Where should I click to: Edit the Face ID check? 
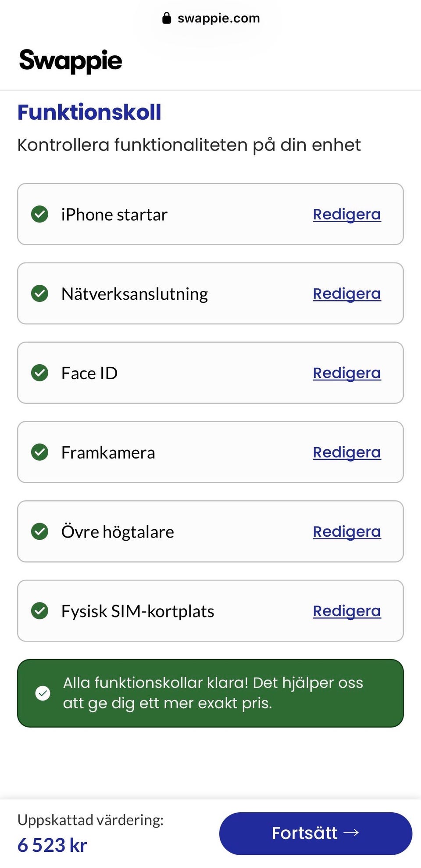point(347,373)
